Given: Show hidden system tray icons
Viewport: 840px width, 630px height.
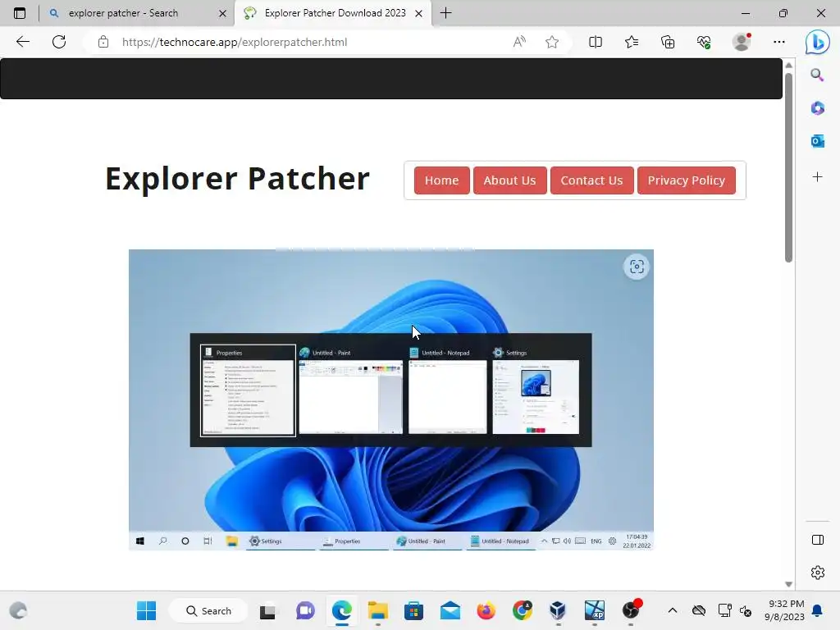Looking at the screenshot, I should (673, 610).
